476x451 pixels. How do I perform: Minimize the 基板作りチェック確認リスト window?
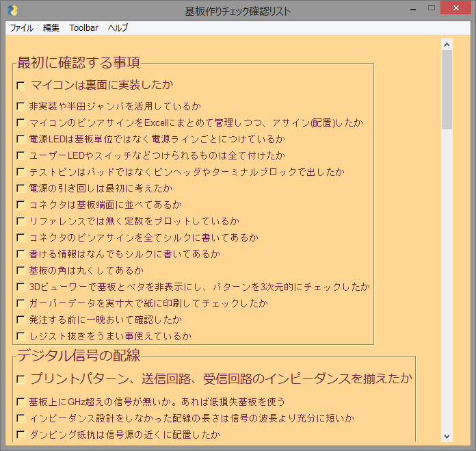413,10
